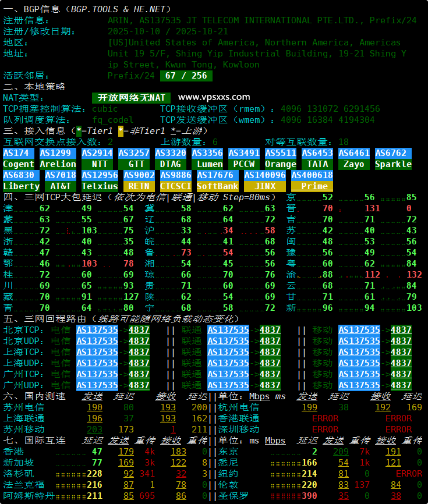The height and width of the screenshot is (504, 428).
Task: Click the 深圳移动 row label
Action: click(x=239, y=430)
